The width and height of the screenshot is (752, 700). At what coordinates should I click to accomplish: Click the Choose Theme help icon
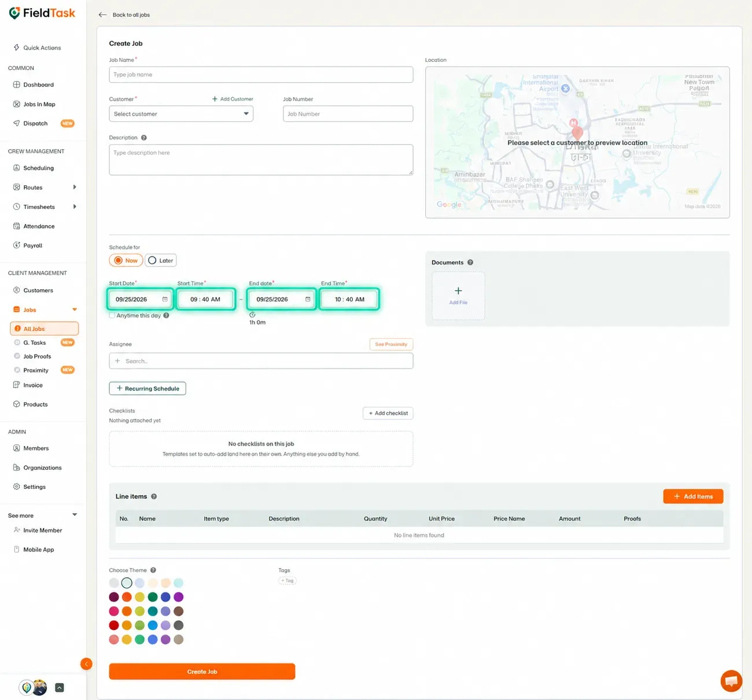tap(153, 570)
